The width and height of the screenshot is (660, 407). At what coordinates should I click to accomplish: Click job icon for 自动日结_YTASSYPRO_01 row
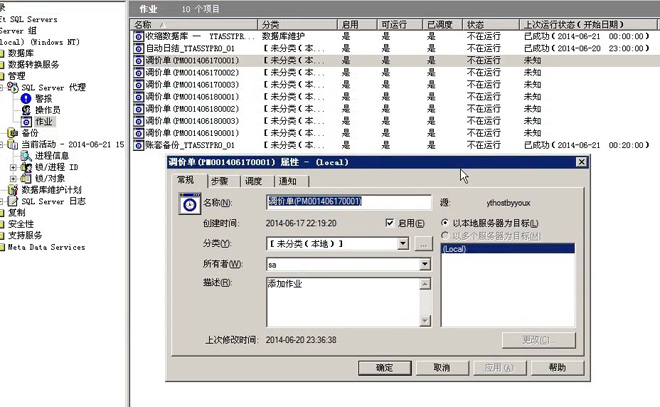point(138,48)
